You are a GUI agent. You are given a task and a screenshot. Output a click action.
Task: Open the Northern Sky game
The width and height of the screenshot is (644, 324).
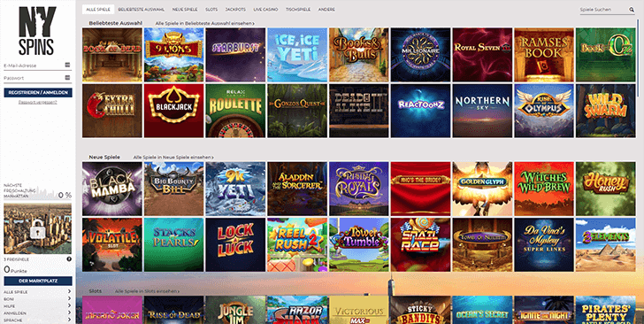482,111
